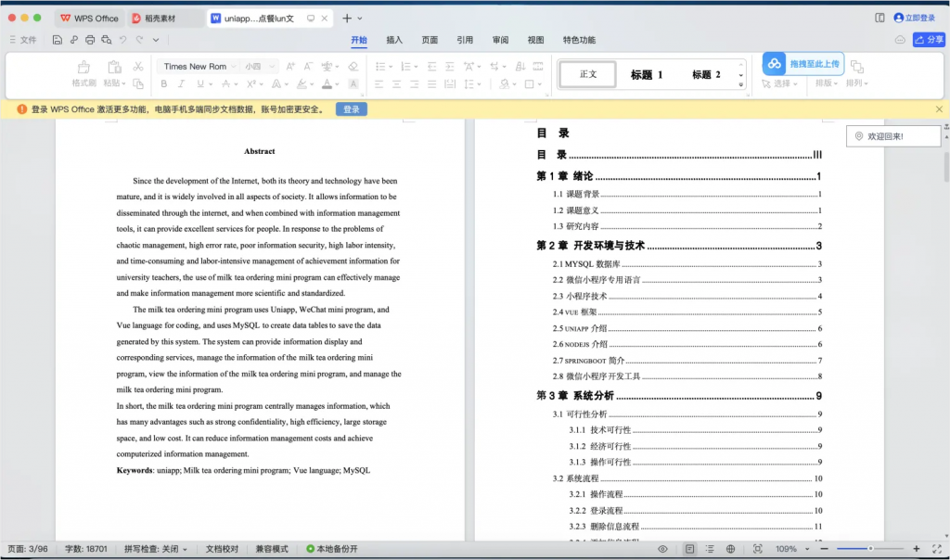Toggle eye protection mode icon
950x560 pixels.
tap(662, 549)
